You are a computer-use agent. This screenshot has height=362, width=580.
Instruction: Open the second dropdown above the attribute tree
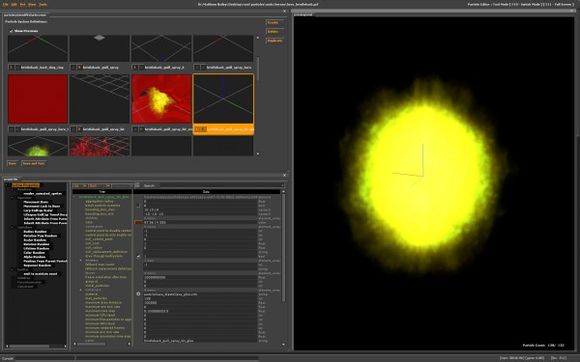tap(100, 186)
